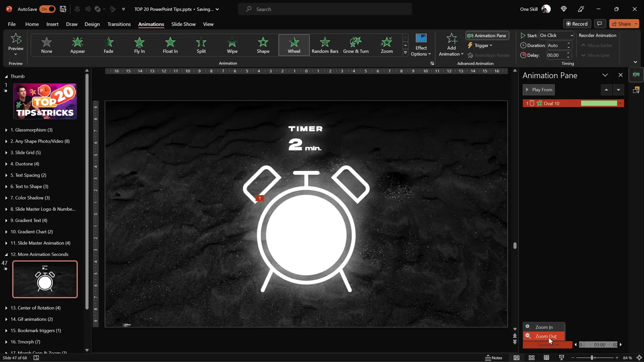Collapse the 12. More Animation Seconds section
644x362 pixels.
[x=6, y=254]
